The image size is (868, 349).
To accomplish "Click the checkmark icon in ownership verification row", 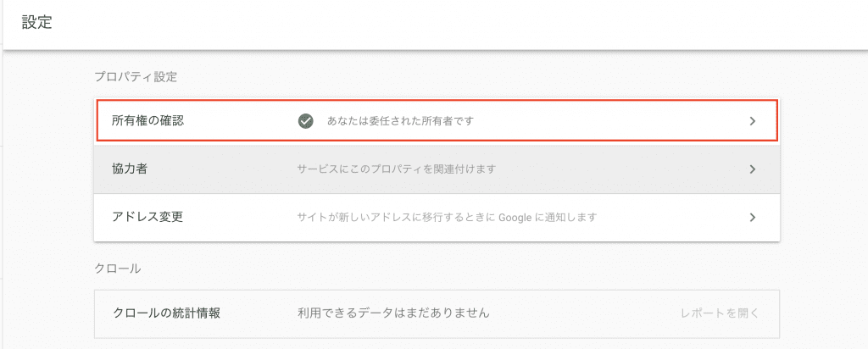I will pos(305,121).
